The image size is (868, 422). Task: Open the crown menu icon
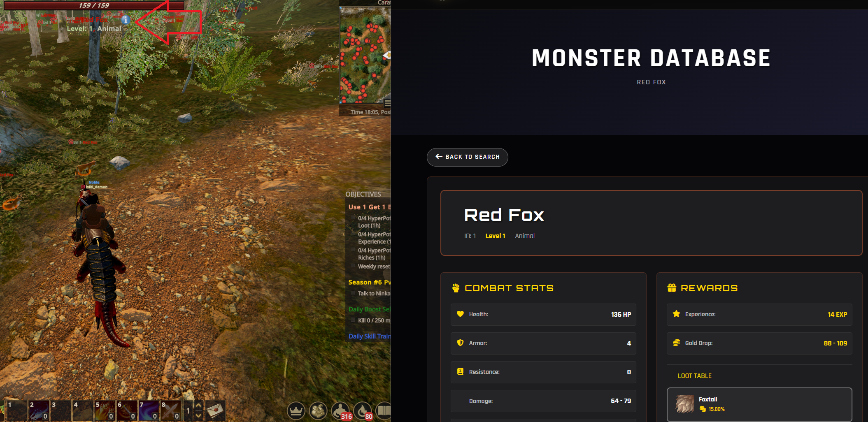[296, 410]
